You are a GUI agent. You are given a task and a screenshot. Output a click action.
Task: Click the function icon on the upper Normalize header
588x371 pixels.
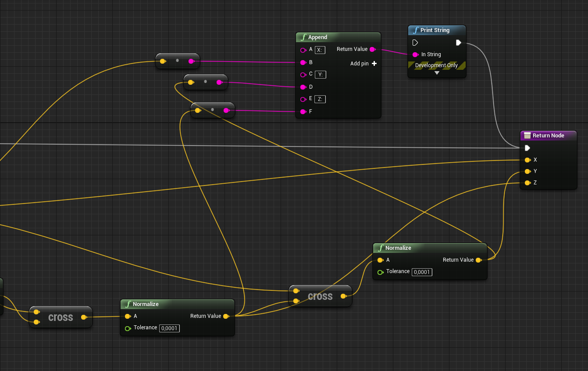pos(380,248)
